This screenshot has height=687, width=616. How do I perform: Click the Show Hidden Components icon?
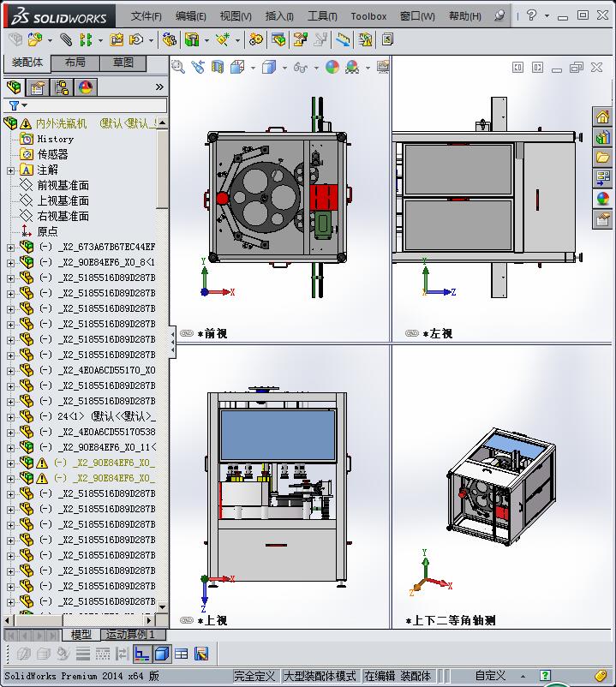(169, 40)
